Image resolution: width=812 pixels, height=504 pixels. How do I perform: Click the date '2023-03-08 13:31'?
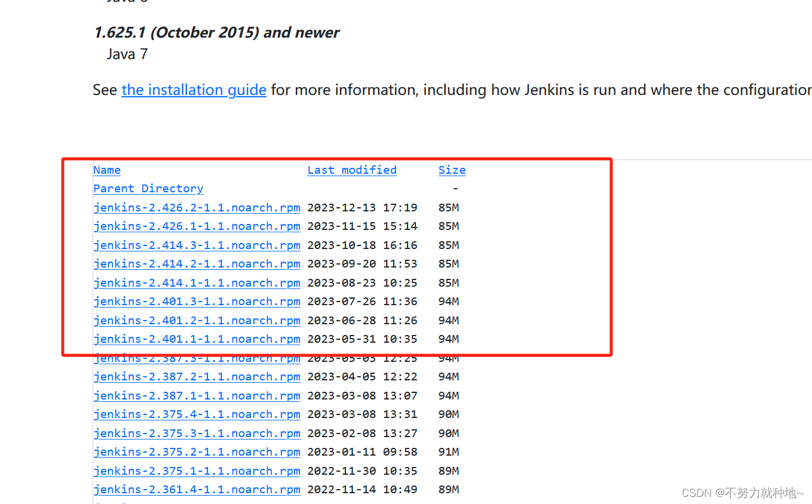point(362,414)
